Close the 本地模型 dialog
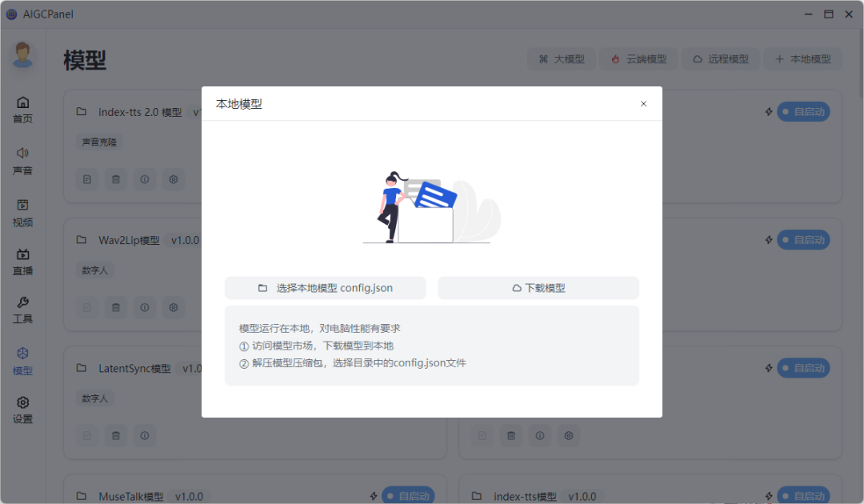The image size is (864, 504). 643,103
